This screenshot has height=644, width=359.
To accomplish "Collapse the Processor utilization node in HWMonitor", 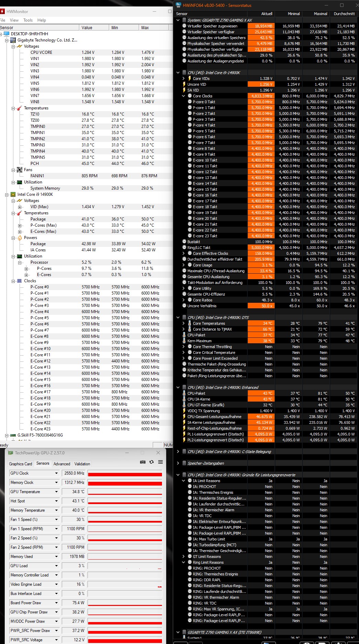I will [20, 262].
